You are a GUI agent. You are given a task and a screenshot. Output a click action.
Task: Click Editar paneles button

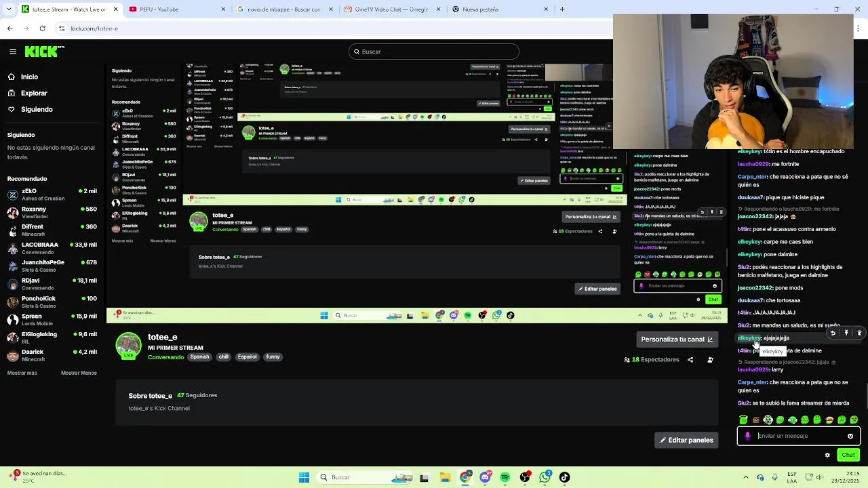point(686,440)
